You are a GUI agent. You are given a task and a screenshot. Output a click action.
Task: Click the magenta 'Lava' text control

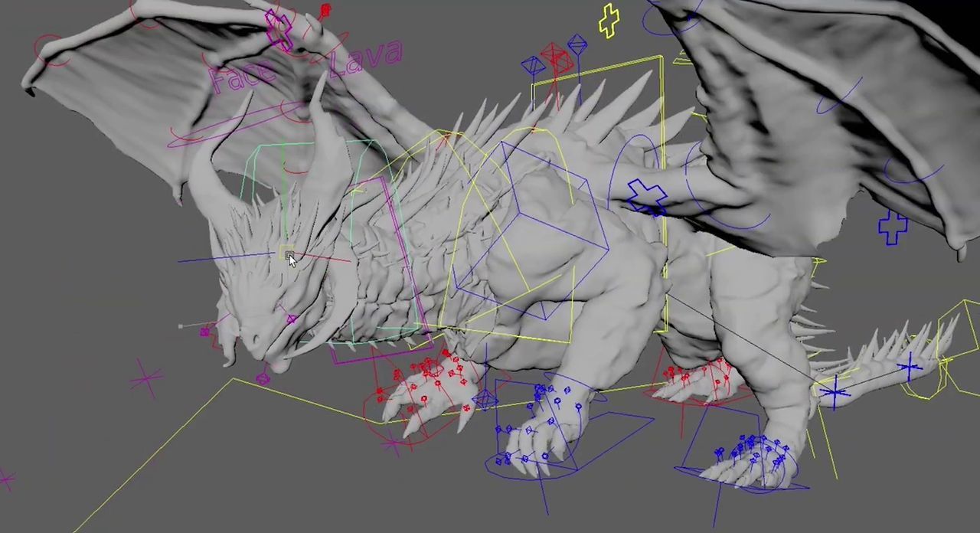pyautogui.click(x=366, y=58)
